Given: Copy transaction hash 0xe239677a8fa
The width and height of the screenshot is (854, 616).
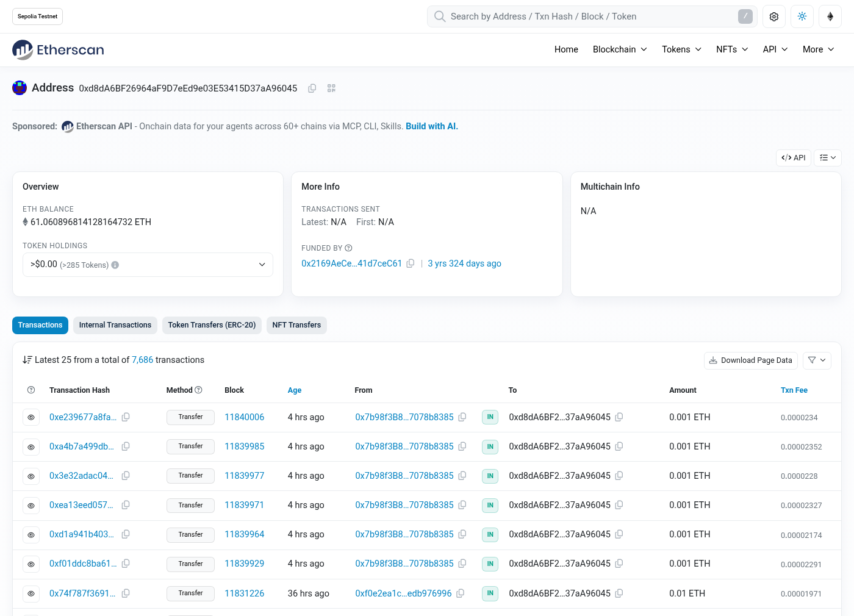Looking at the screenshot, I should tap(126, 417).
